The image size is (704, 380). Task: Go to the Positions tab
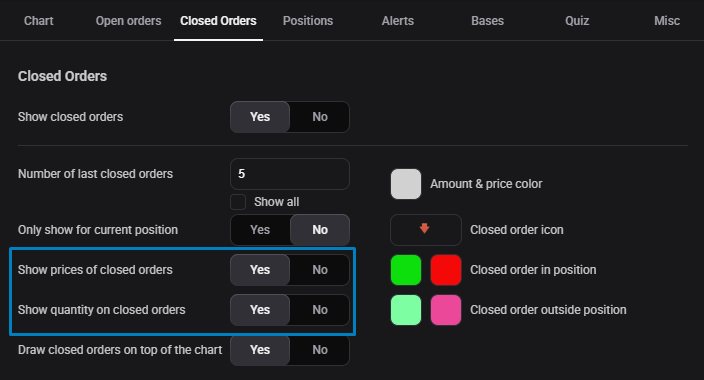[x=308, y=21]
